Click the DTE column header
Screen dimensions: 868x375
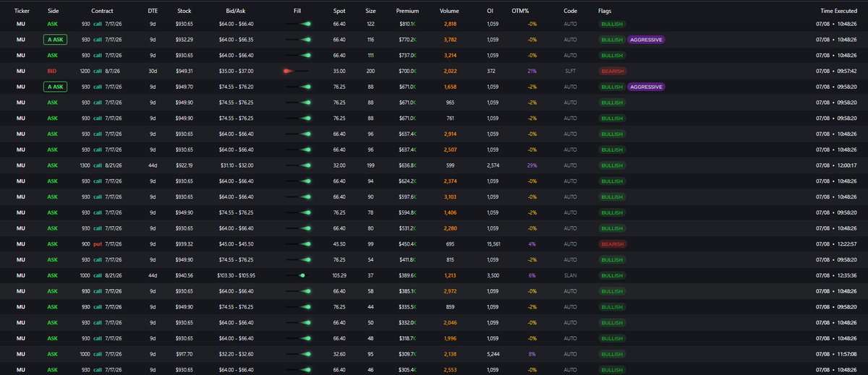(x=153, y=12)
